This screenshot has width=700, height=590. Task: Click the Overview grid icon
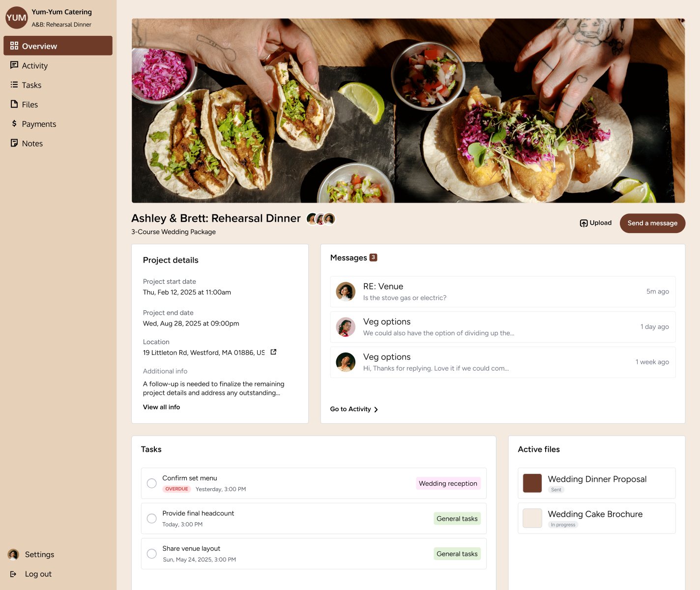tap(14, 46)
